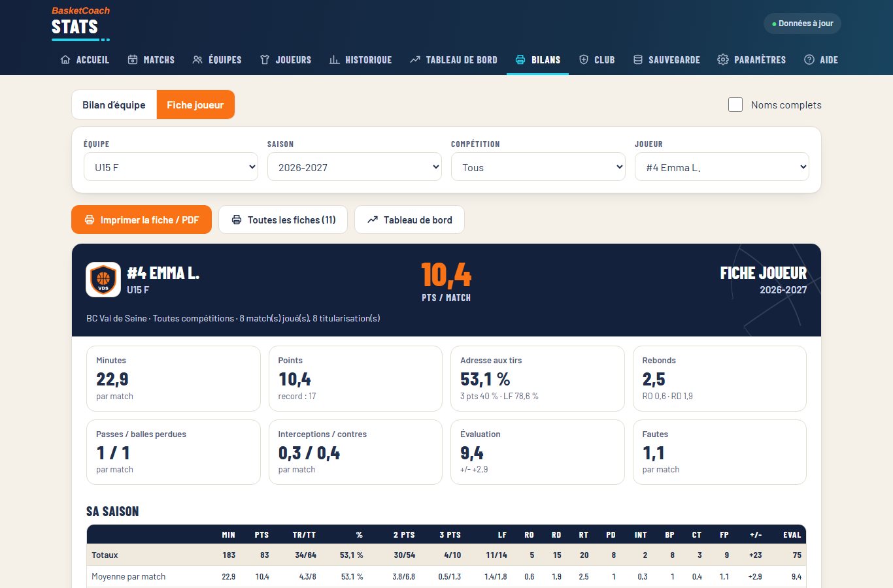This screenshot has height=588, width=893.
Task: Click the SA SAISON section heading
Action: pyautogui.click(x=112, y=512)
